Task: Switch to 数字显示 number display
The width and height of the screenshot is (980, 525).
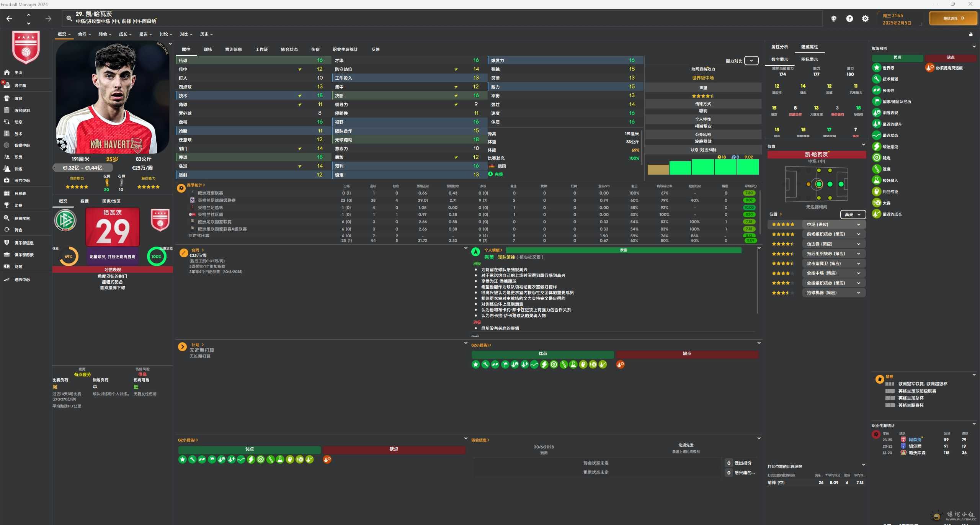Action: (779, 59)
